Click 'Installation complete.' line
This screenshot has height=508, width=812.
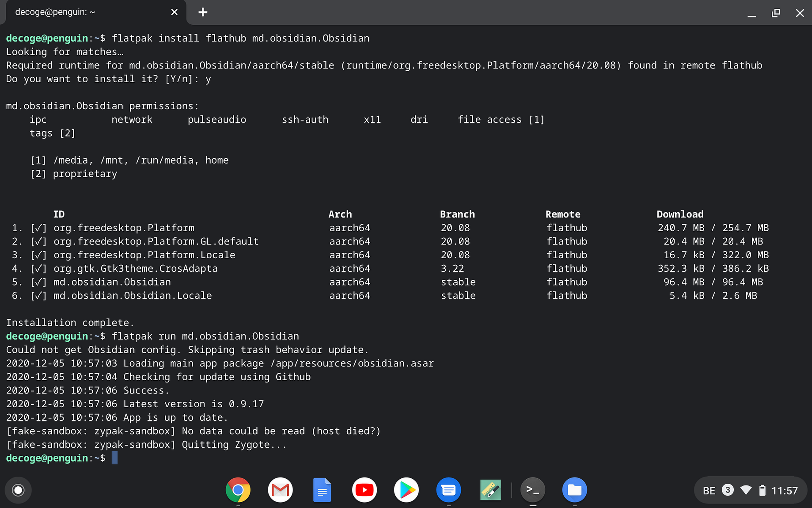coord(70,323)
